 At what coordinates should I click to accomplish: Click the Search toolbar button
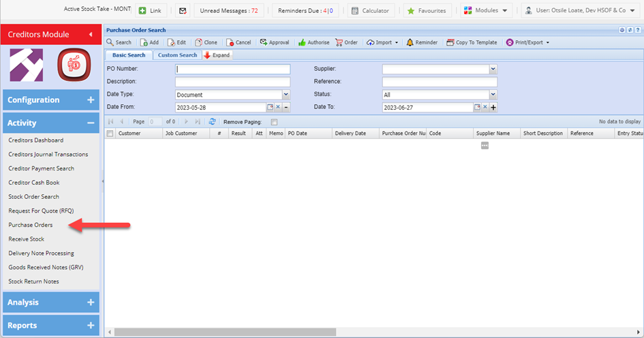click(x=119, y=42)
